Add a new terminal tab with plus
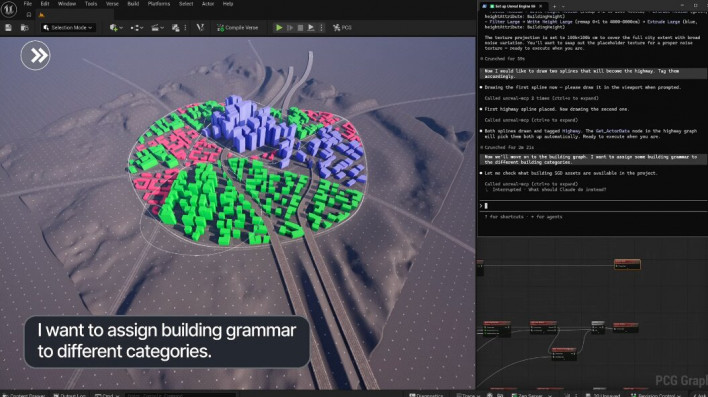This screenshot has width=708, height=397. pyautogui.click(x=554, y=6)
